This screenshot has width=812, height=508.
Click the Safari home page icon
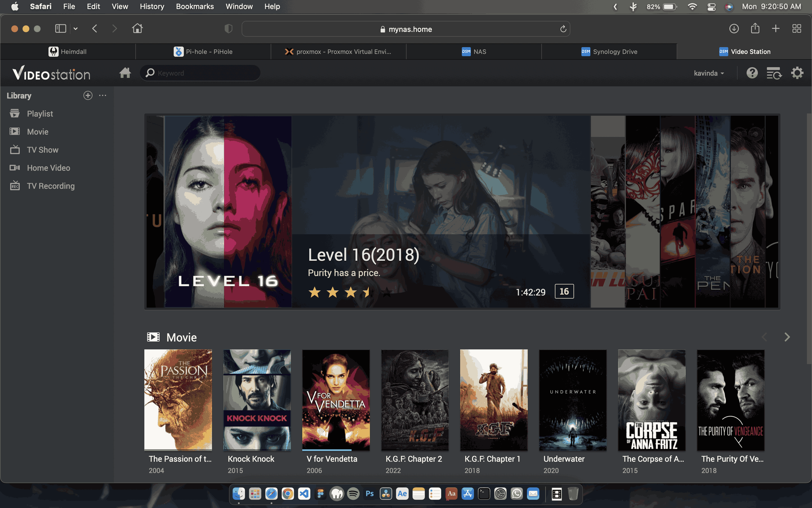(137, 28)
